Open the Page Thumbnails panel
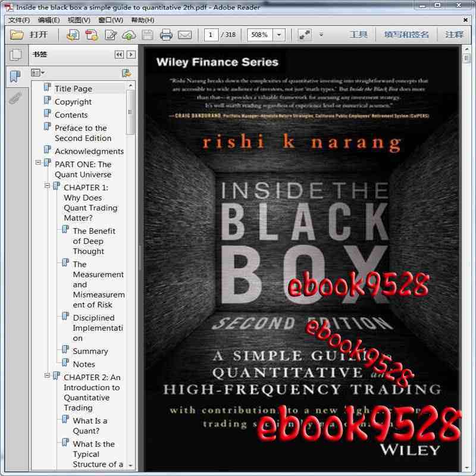This screenshot has width=476, height=476. tap(17, 55)
